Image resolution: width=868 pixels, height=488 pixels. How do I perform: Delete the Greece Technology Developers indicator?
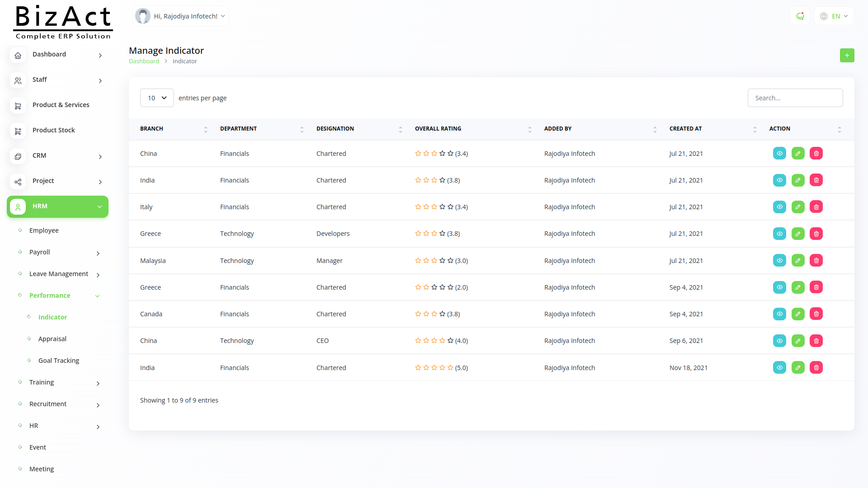click(x=816, y=234)
